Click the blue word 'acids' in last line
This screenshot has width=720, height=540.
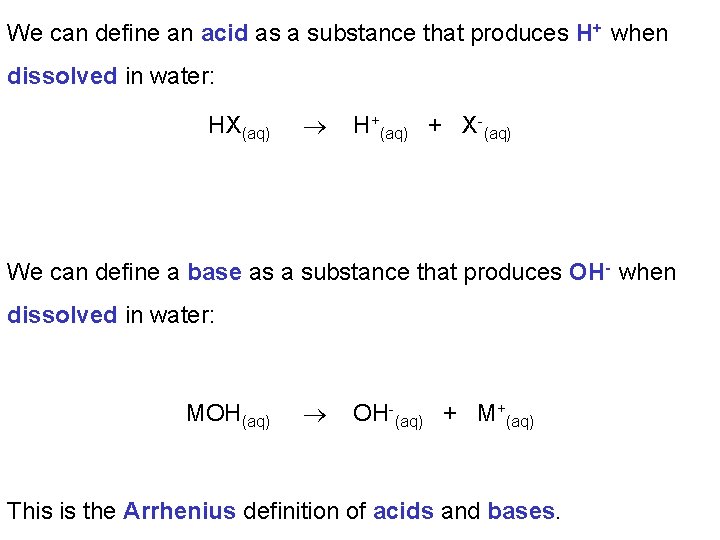click(x=403, y=511)
